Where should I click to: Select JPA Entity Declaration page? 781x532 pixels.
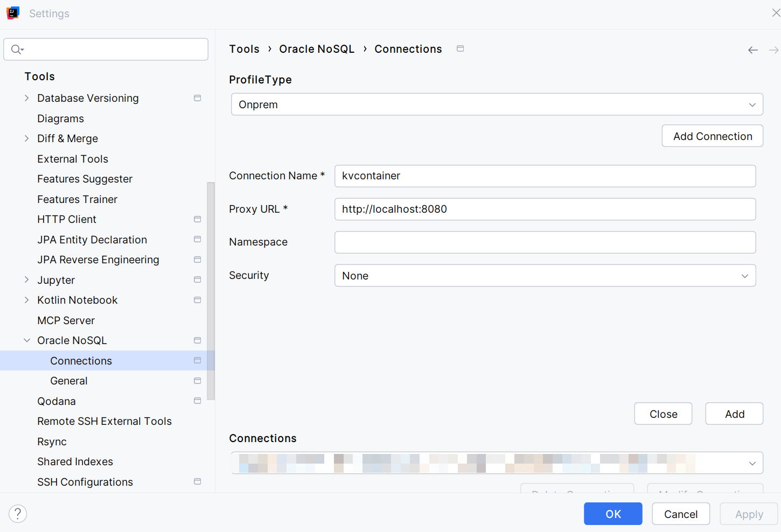(x=92, y=240)
